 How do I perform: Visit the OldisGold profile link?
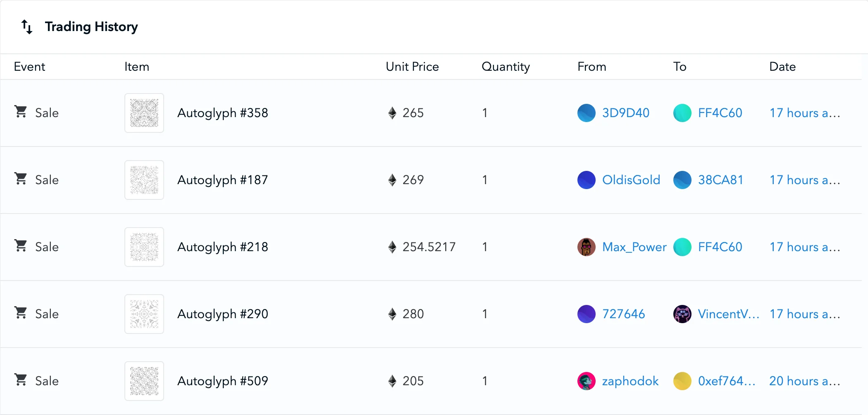click(x=631, y=180)
